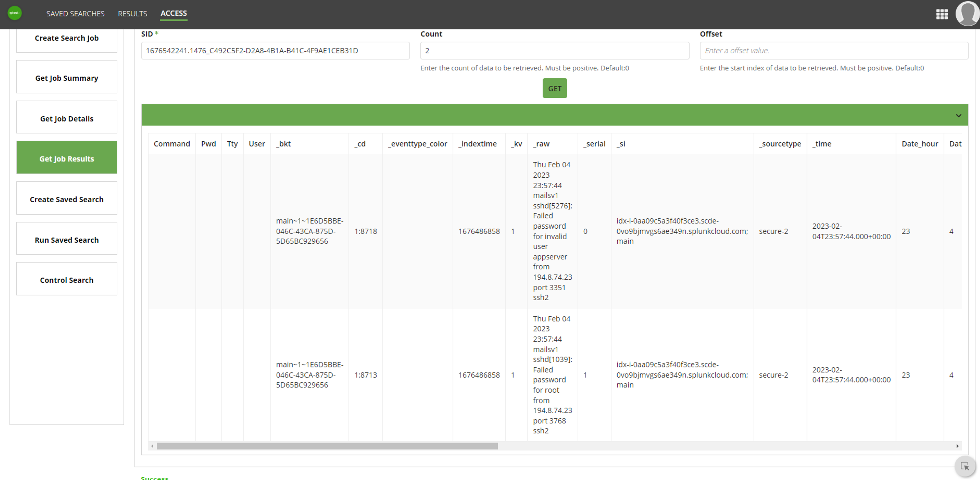980x480 pixels.
Task: Click the SID label
Action: click(x=147, y=34)
